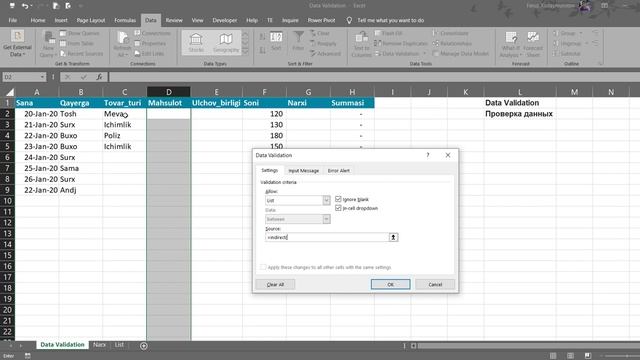Click the Clear All button

275,284
